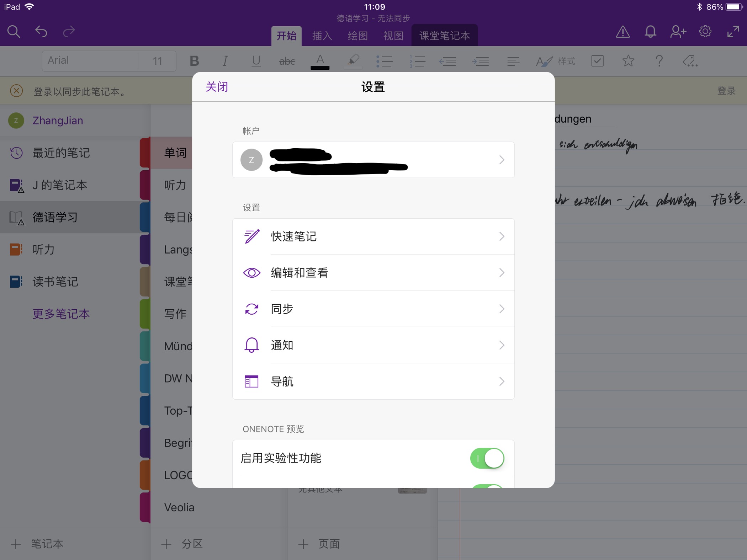Click 登录 on the sync banner

click(726, 91)
